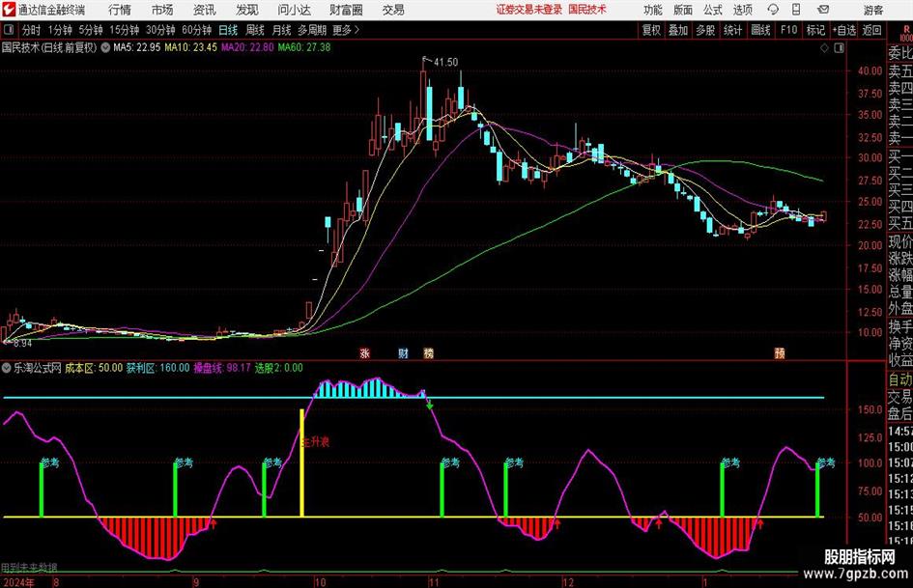
Task: Click the 选股2: 0.00 indicator value
Action: click(x=279, y=368)
